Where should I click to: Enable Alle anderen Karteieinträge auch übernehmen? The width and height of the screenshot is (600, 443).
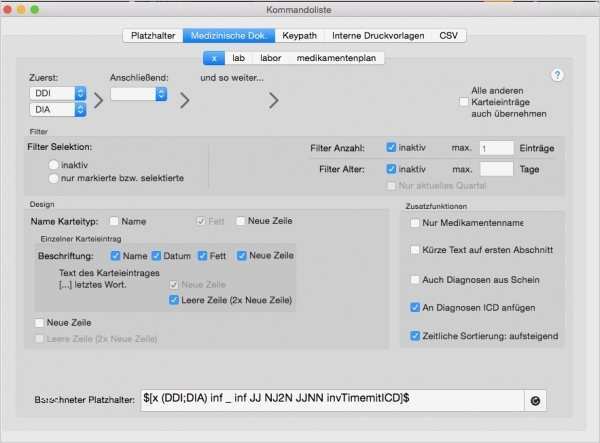pos(464,102)
